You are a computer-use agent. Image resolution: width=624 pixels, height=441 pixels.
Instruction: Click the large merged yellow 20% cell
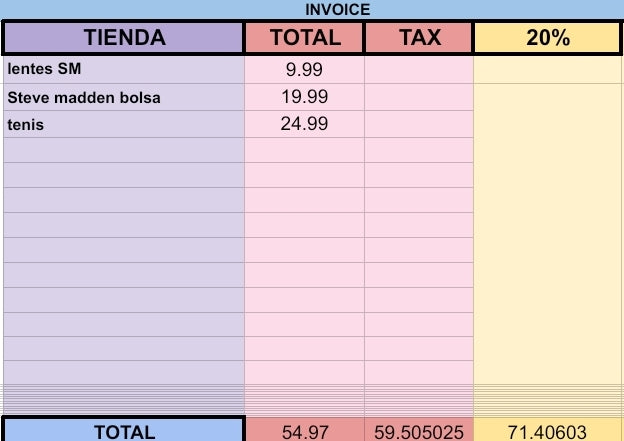pyautogui.click(x=548, y=240)
